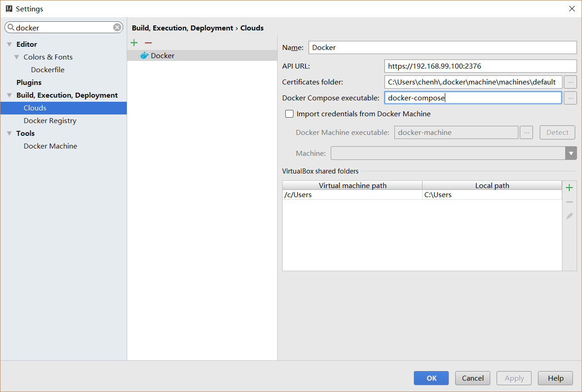Screen dimensions: 582x392
Task: Collapse the Colors & Fonts node
Action: [17, 57]
